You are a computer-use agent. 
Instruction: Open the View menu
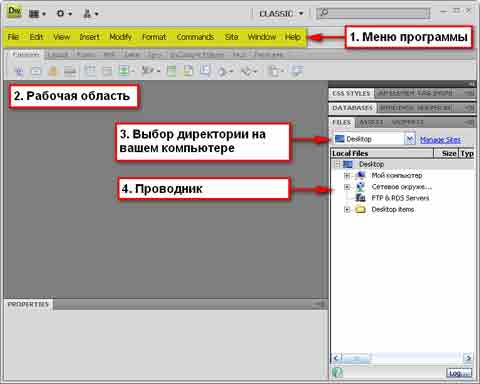coord(62,37)
